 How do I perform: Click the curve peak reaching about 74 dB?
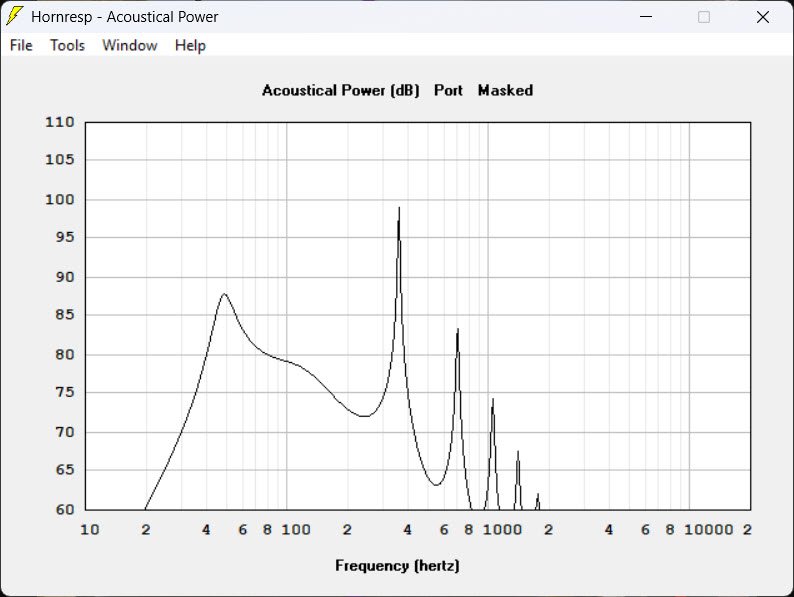tap(493, 400)
